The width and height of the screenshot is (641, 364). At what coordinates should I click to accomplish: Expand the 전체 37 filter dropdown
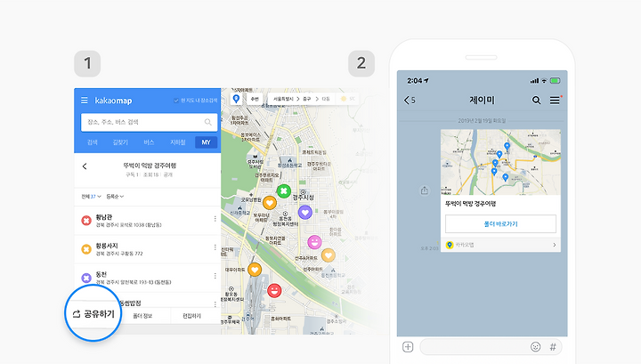(91, 197)
